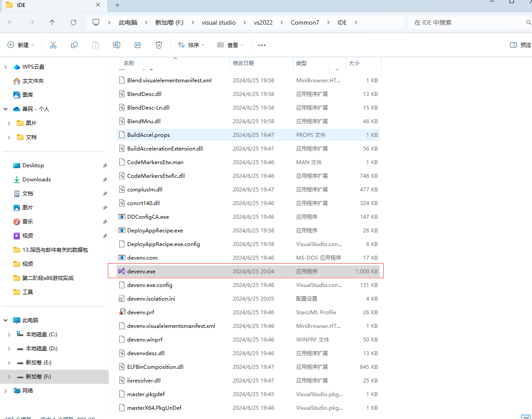Image resolution: width=532 pixels, height=419 pixels.
Task: Refresh the current folder
Action: click(x=73, y=22)
